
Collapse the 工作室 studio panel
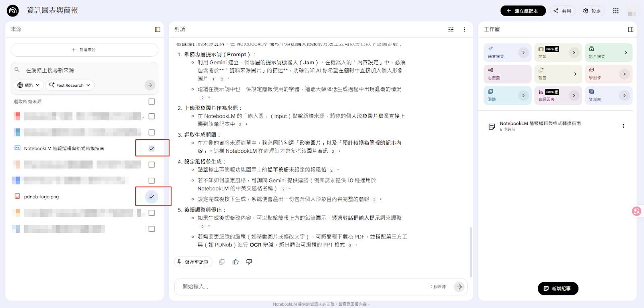click(630, 29)
